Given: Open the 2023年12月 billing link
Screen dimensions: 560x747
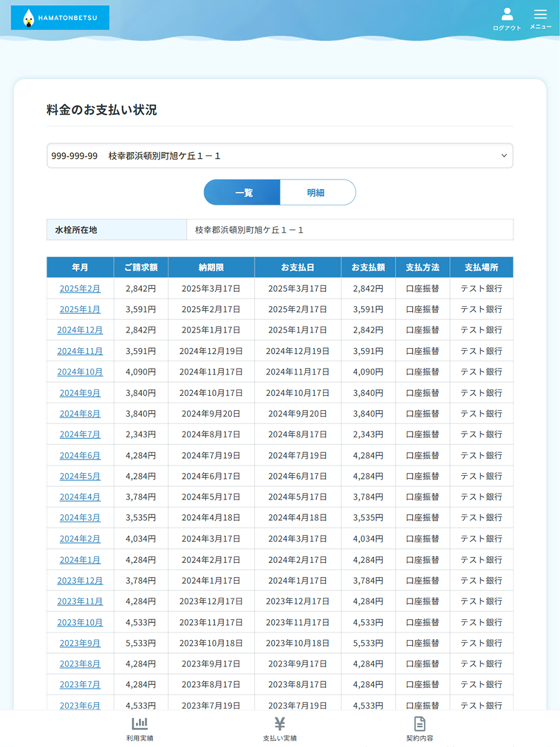Looking at the screenshot, I should coord(80,581).
